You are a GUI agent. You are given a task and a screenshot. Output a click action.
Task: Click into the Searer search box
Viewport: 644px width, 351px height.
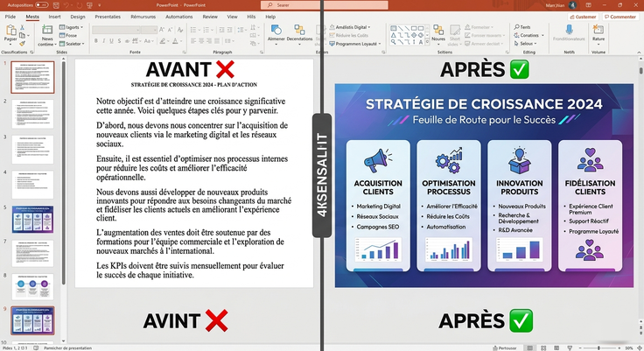coord(324,5)
